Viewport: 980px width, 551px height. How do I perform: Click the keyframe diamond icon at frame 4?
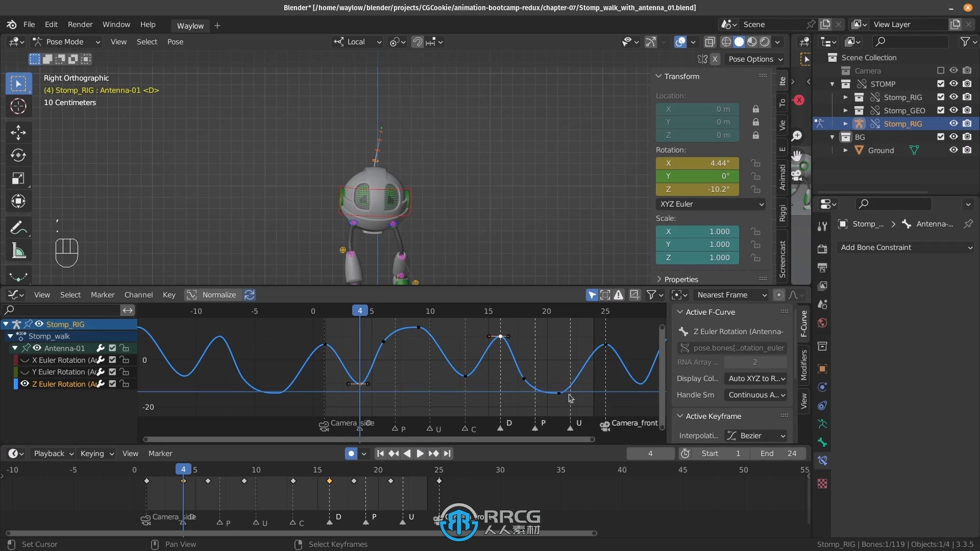[183, 481]
